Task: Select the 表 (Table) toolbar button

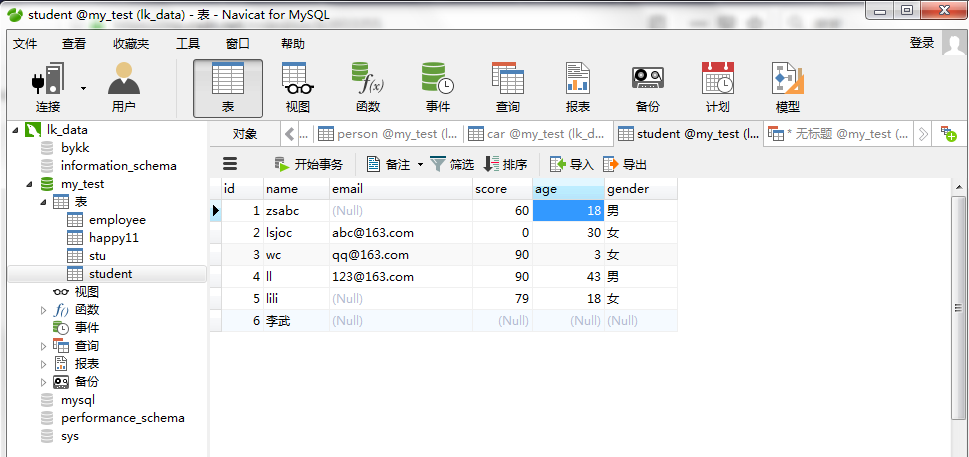Action: click(228, 88)
